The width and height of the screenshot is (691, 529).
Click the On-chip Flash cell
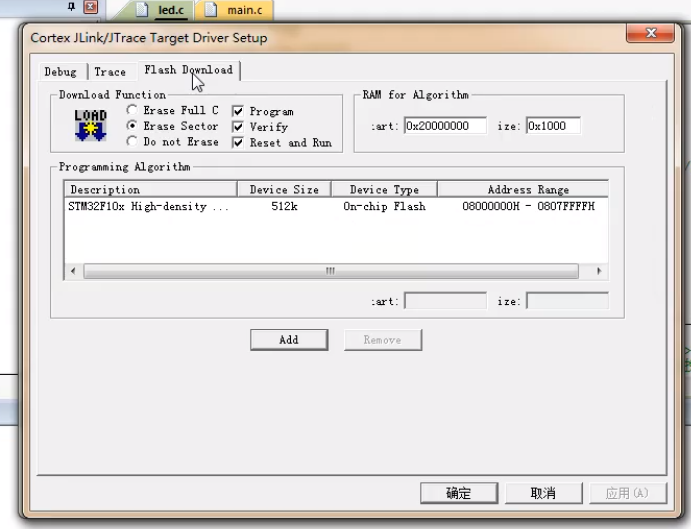pyautogui.click(x=384, y=206)
